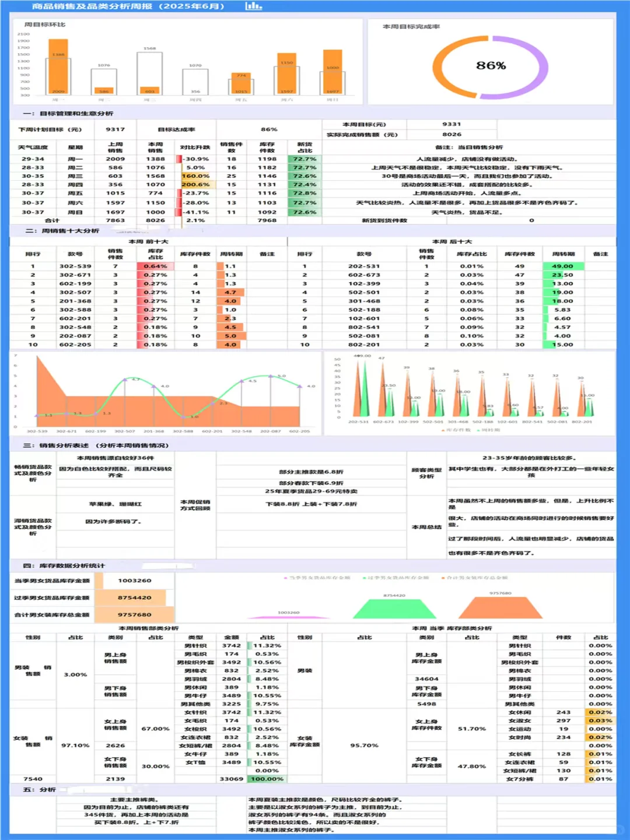Click the 47.80% cell

[x=472, y=767]
